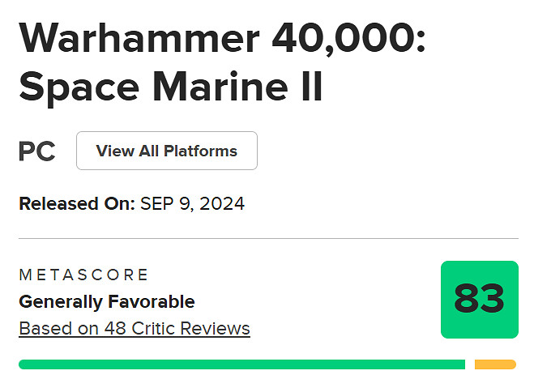Image resolution: width=534 pixels, height=392 pixels.
Task: Click the Generally Favorable rating text
Action: coord(107,302)
